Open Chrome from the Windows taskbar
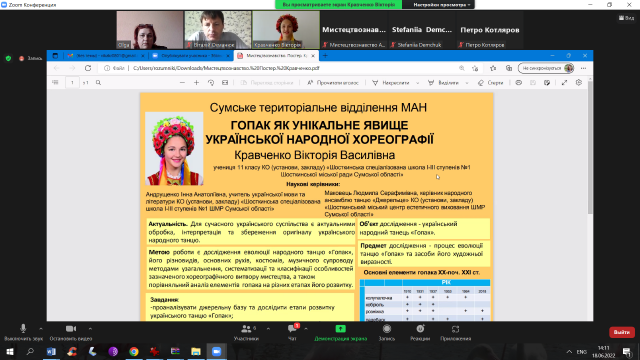 133,351
